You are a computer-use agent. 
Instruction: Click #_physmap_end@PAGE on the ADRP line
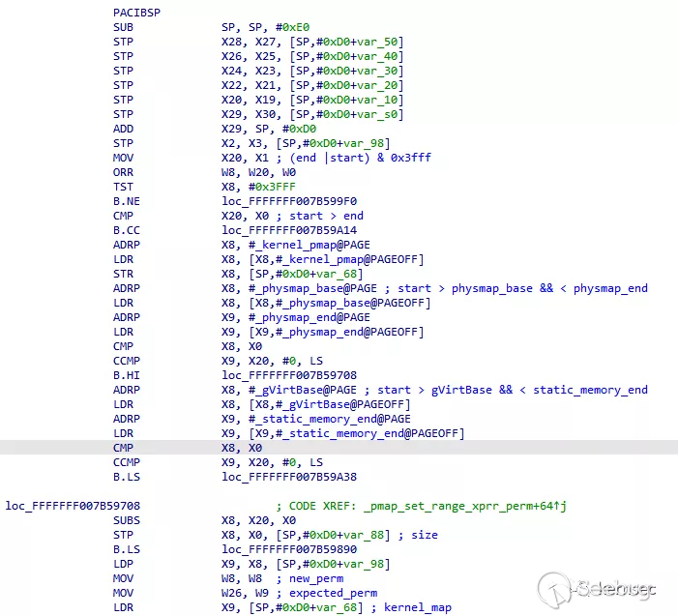pos(310,317)
